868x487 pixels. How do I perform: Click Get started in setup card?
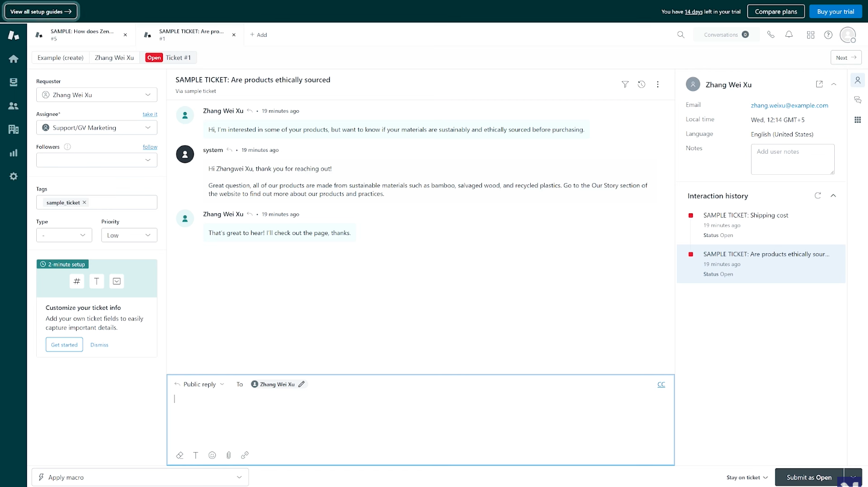[64, 345]
